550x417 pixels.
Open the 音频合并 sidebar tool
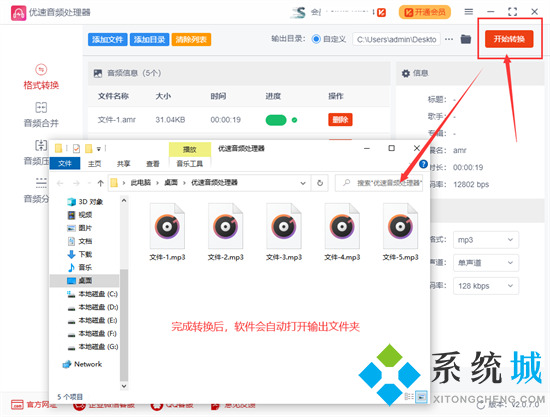tap(41, 114)
